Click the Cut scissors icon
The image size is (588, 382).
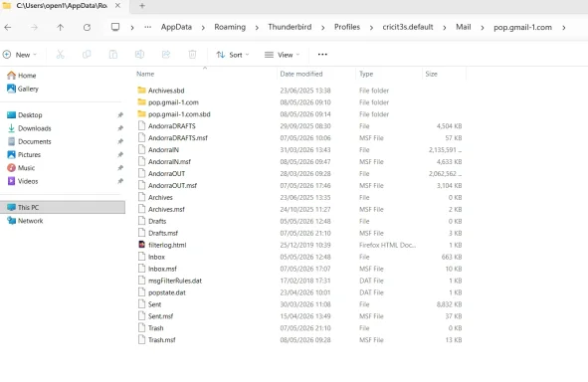[x=61, y=55]
